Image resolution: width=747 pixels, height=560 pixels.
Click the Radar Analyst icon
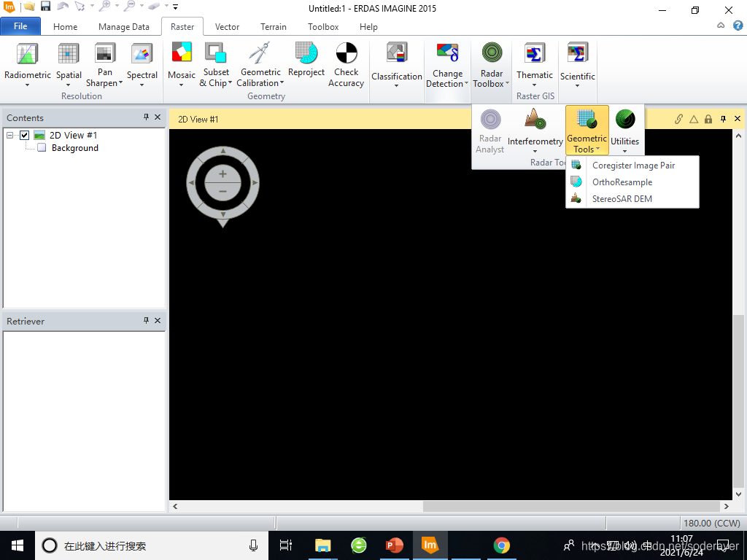(x=490, y=120)
